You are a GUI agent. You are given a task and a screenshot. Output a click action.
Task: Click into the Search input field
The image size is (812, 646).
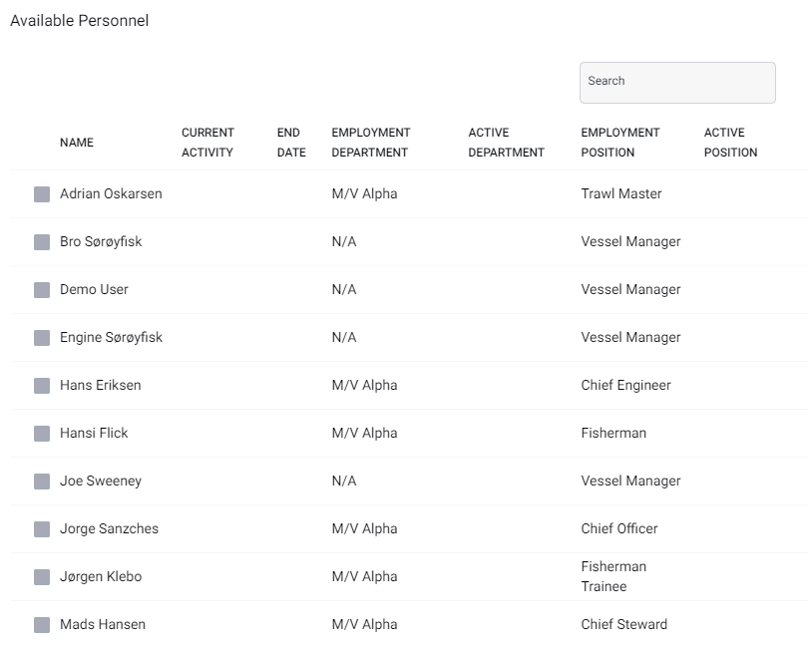coord(677,83)
